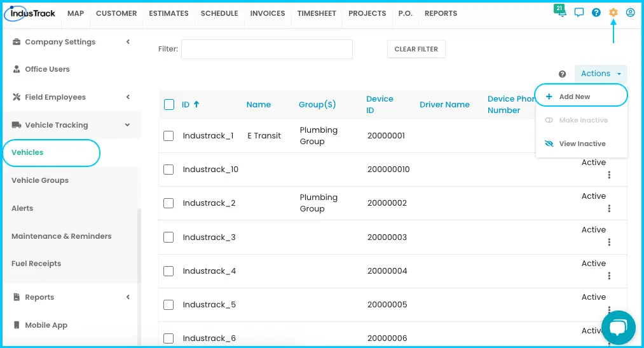This screenshot has height=348, width=644.
Task: Sort by Group(S) column header
Action: 317,105
